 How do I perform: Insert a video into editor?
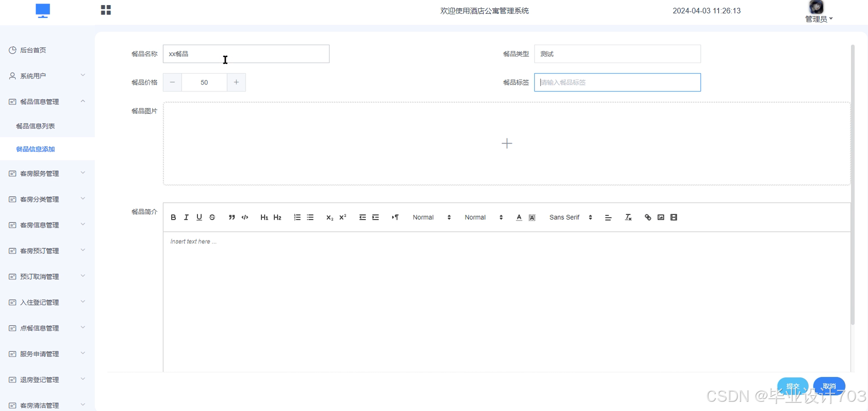[x=674, y=217]
